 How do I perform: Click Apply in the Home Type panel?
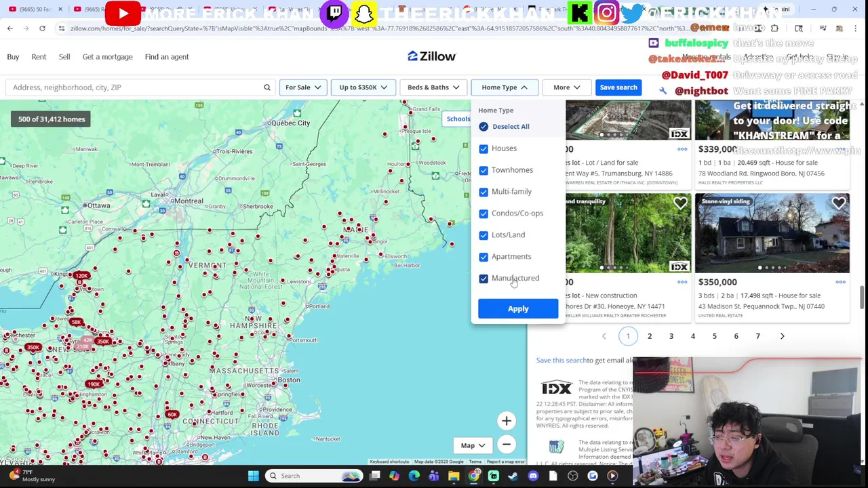(x=518, y=308)
